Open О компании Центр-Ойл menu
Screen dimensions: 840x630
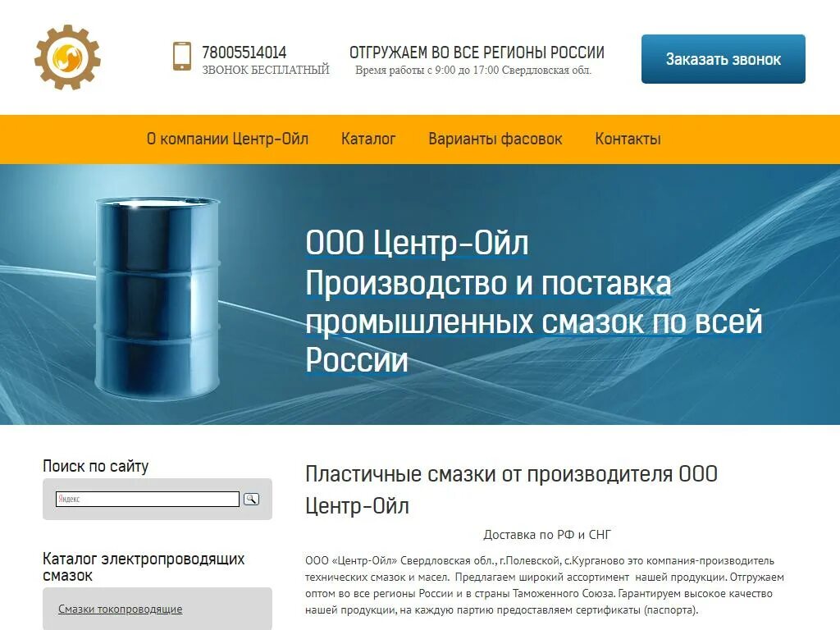[x=228, y=139]
